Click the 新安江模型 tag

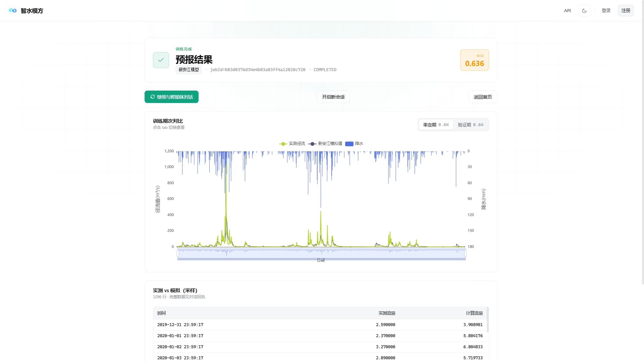click(x=189, y=70)
